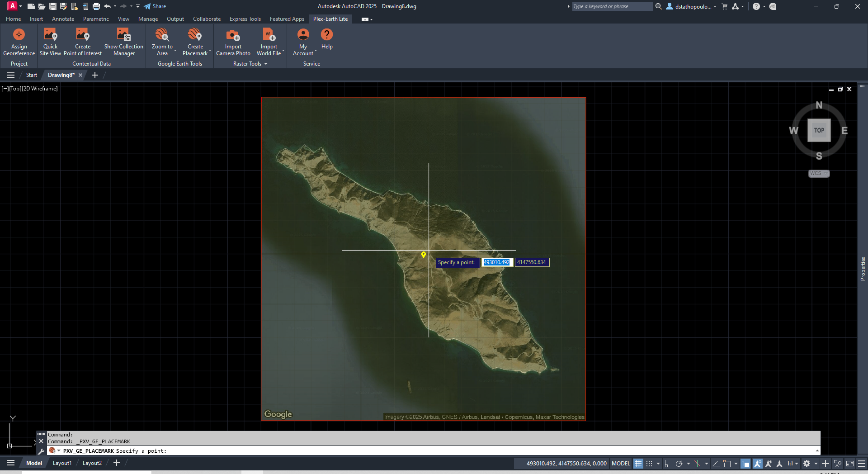Image resolution: width=868 pixels, height=474 pixels.
Task: Toggle 2D Object Snap
Action: (x=727, y=463)
